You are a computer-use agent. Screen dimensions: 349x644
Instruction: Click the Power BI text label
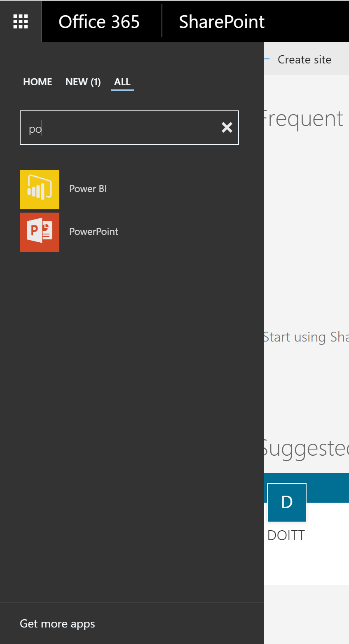[88, 189]
